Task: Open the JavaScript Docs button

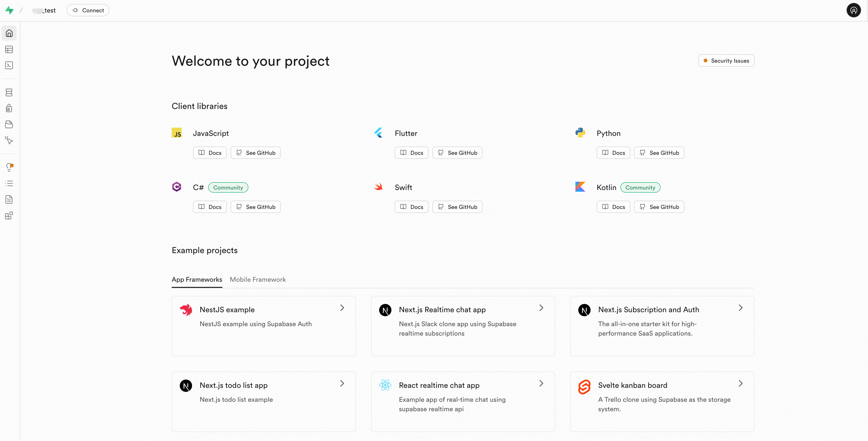Action: click(x=210, y=153)
